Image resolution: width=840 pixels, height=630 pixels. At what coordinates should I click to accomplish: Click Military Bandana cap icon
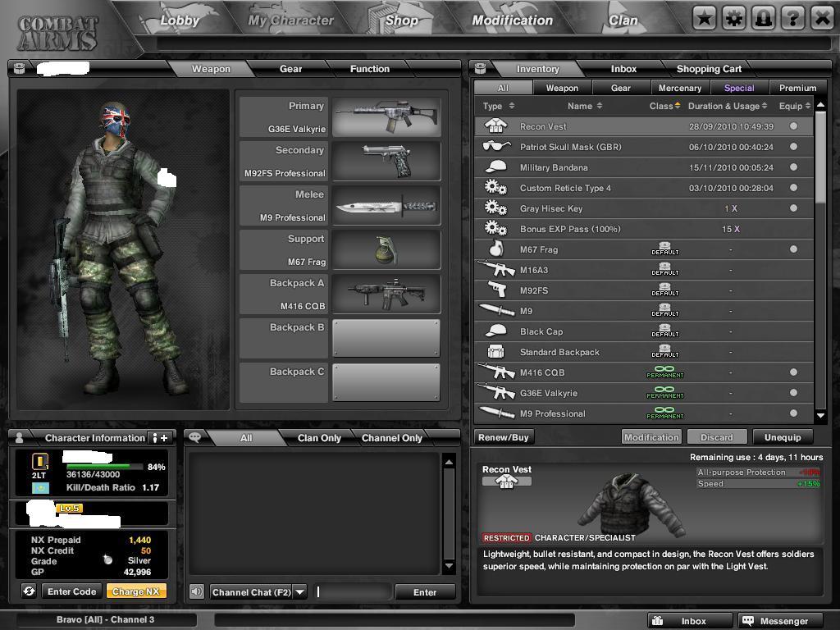coord(495,167)
